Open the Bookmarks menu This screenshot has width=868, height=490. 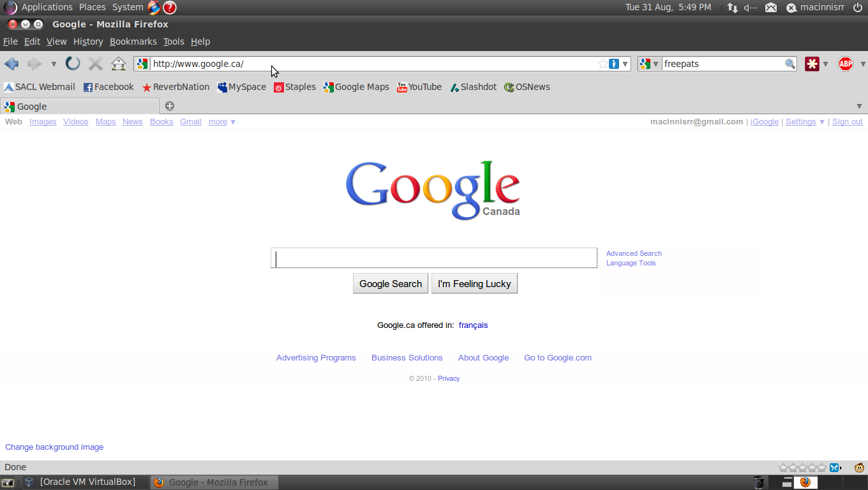[133, 41]
